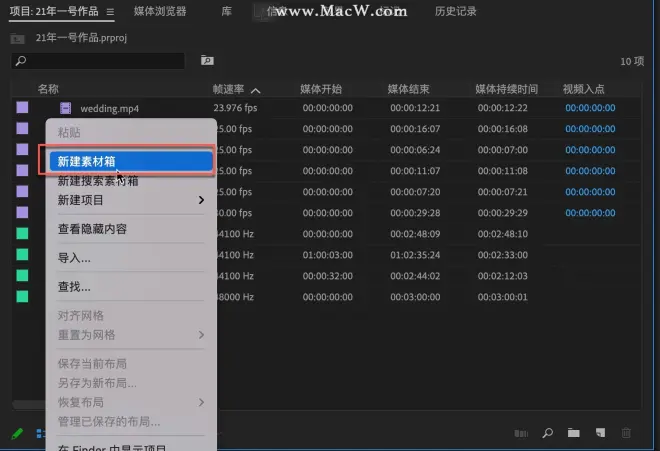Click the 21年一号作品.prproj project name
This screenshot has height=451, width=660.
[x=81, y=38]
